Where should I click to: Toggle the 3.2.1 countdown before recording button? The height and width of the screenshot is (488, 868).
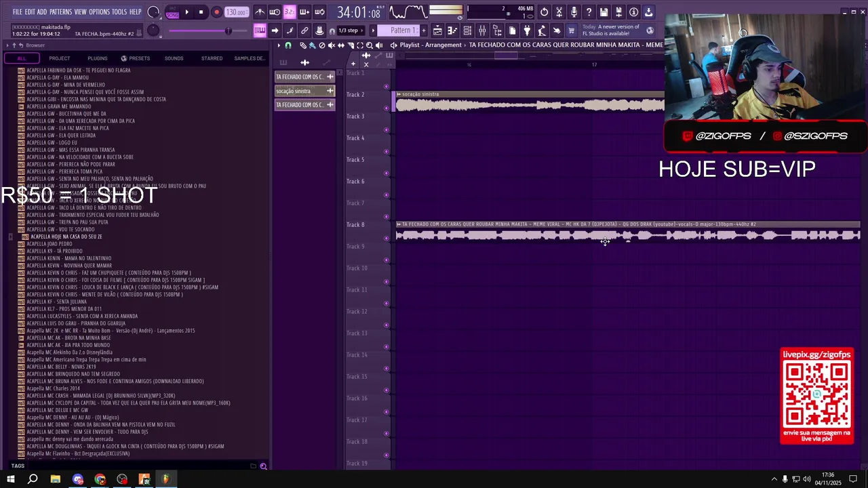[x=290, y=12]
